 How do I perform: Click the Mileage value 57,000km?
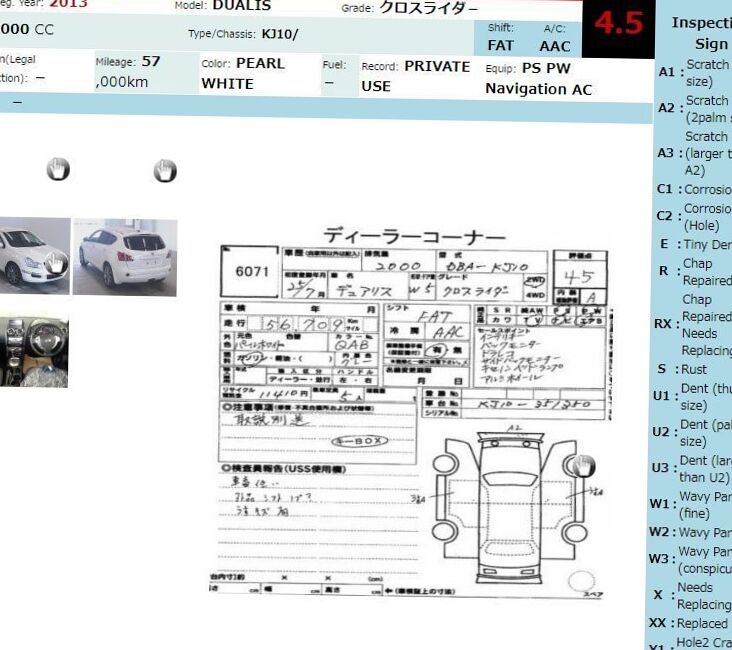pos(128,71)
